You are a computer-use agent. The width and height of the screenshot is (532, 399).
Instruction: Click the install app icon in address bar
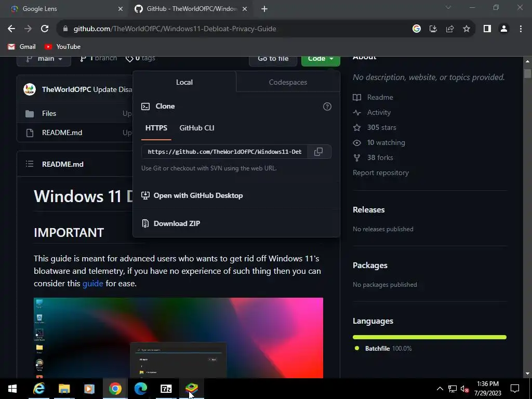point(433,29)
